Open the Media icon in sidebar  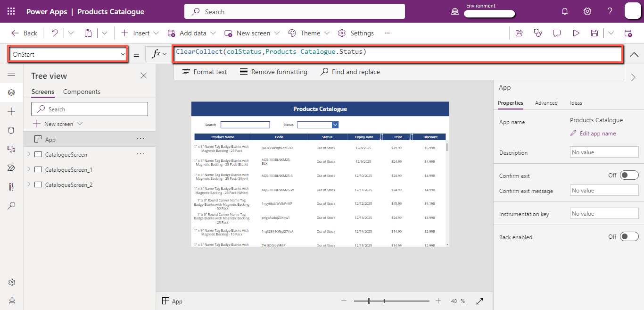[x=11, y=149]
